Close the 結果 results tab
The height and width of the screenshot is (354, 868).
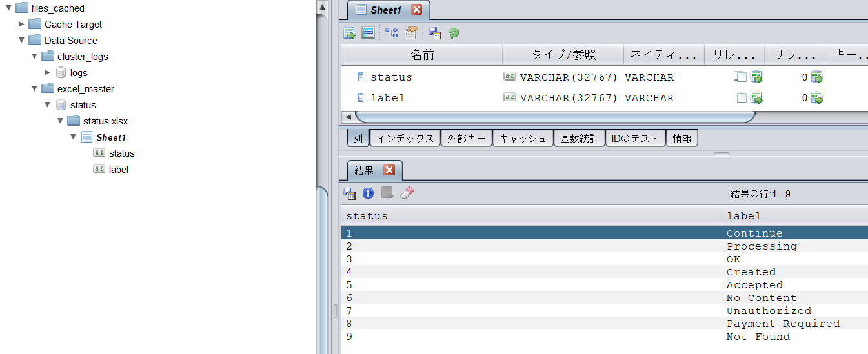pos(389,170)
